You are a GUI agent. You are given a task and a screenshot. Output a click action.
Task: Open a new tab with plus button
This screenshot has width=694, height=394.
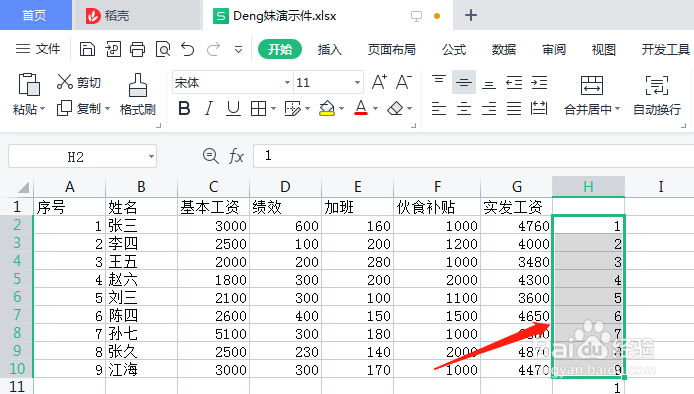click(471, 15)
